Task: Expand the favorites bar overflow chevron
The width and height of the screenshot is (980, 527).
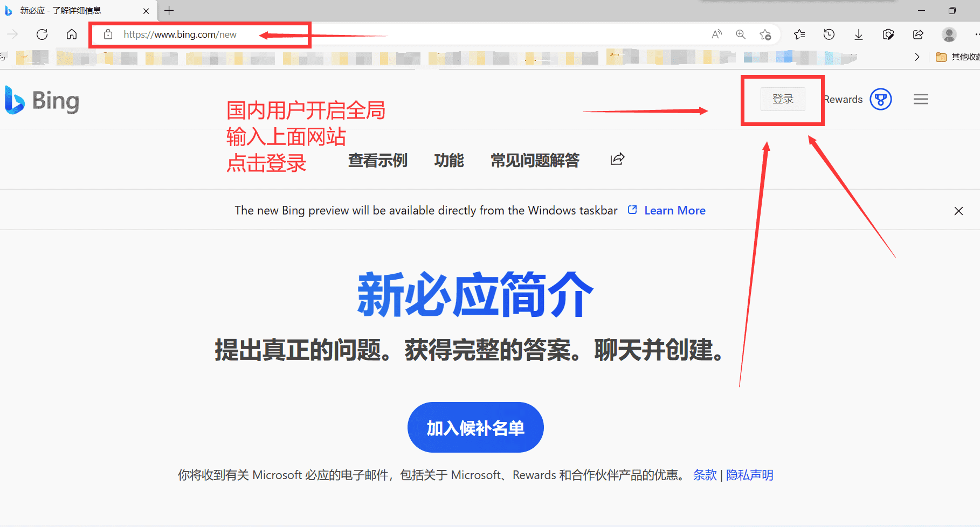Action: (x=917, y=57)
